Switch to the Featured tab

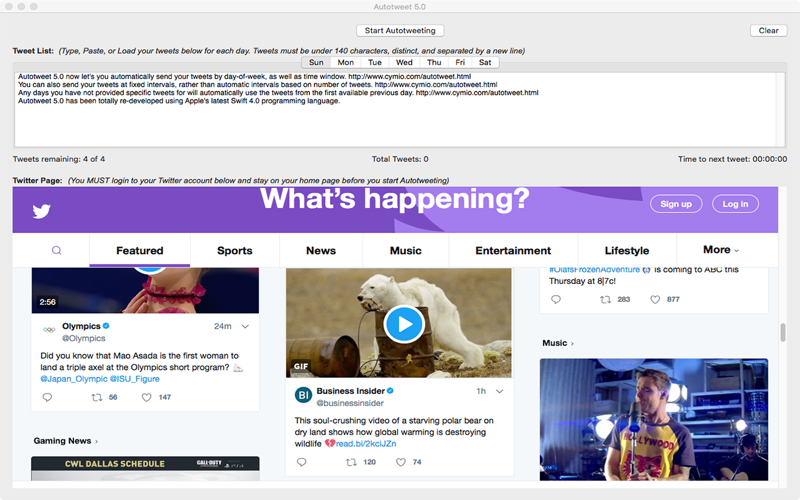tap(140, 251)
